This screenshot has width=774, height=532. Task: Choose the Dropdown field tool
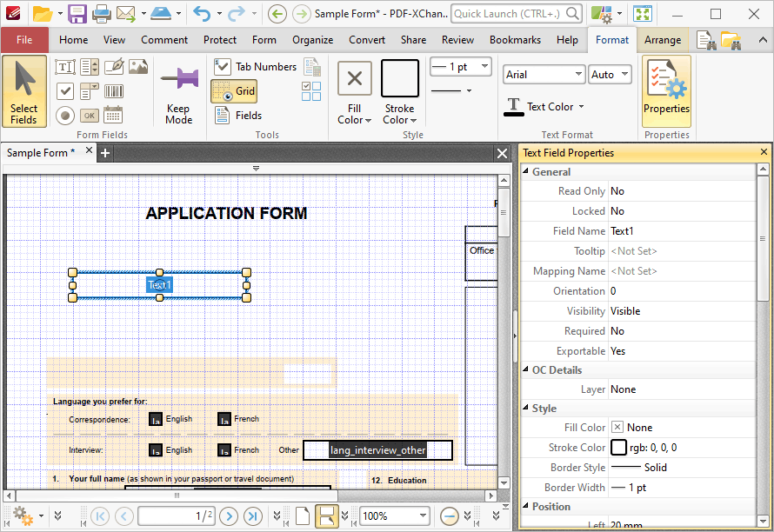(90, 91)
